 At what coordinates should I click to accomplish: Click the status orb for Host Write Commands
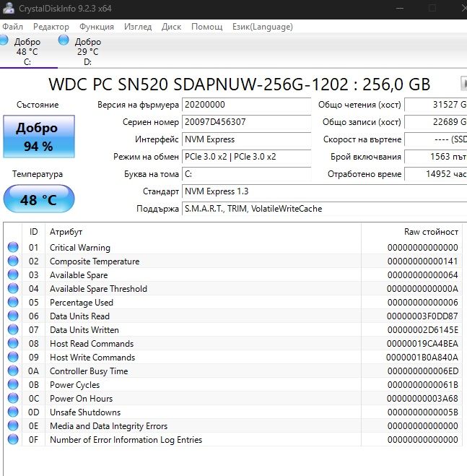coord(13,357)
